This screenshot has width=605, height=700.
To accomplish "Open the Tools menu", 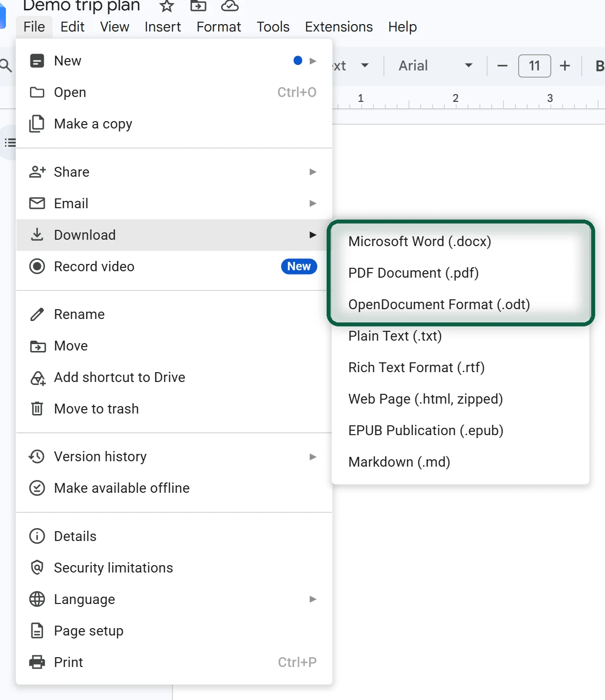I will (273, 27).
